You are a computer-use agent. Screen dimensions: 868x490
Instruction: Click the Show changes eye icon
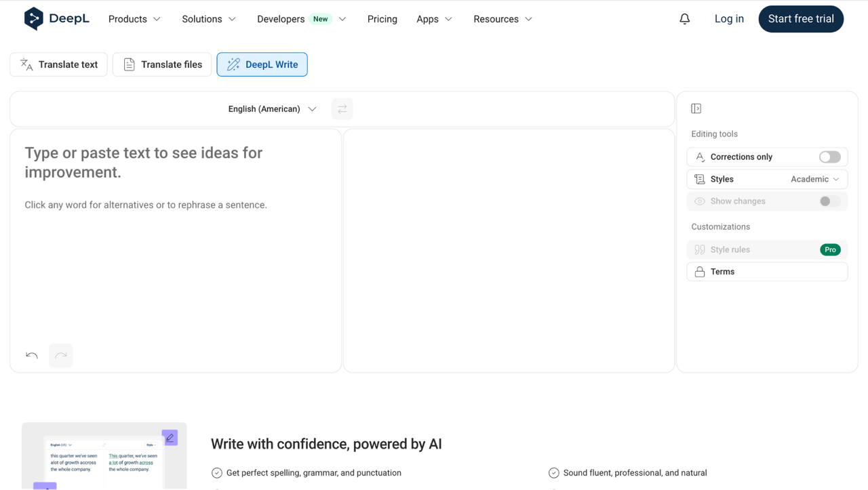[x=700, y=201]
